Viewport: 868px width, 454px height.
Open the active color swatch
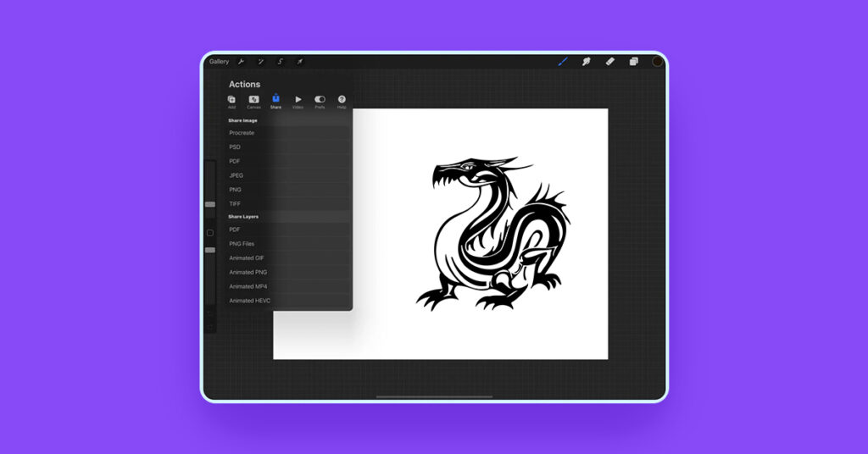[657, 62]
